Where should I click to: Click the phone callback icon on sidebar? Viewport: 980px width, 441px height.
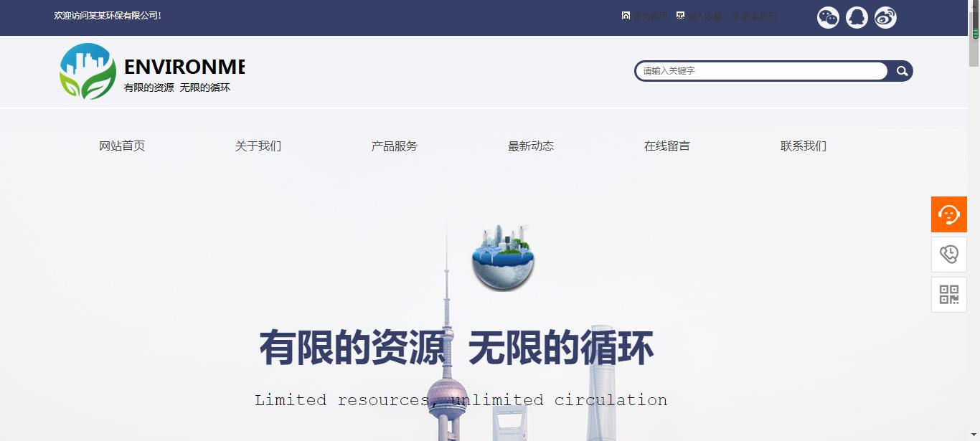pos(948,255)
